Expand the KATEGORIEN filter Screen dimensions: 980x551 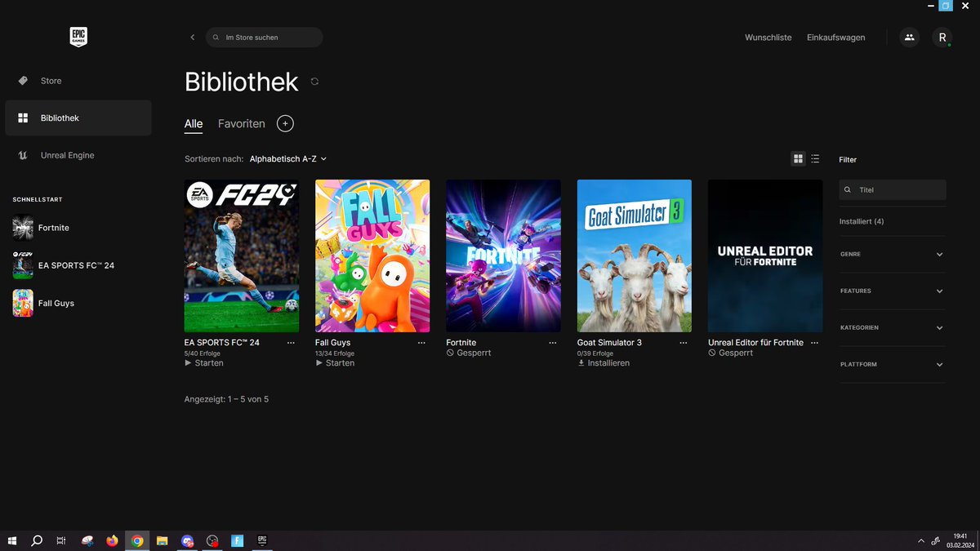tap(892, 328)
